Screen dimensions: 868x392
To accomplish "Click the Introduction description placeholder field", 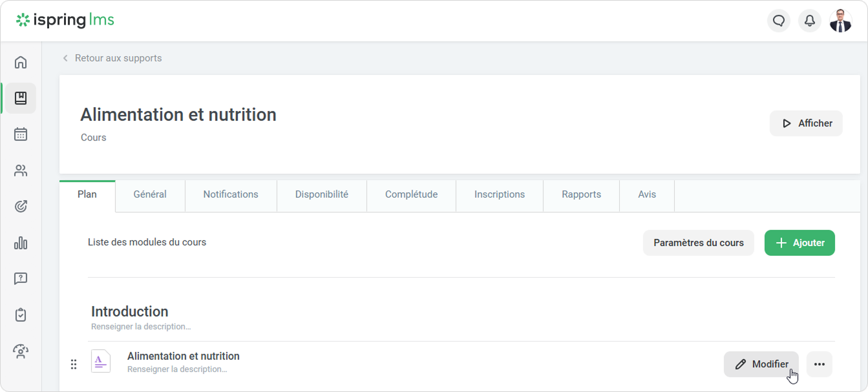I will [x=141, y=327].
